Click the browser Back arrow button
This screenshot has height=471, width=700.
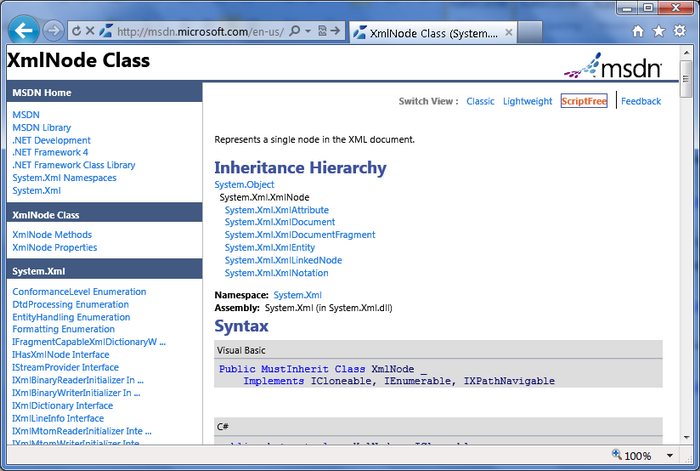25,30
